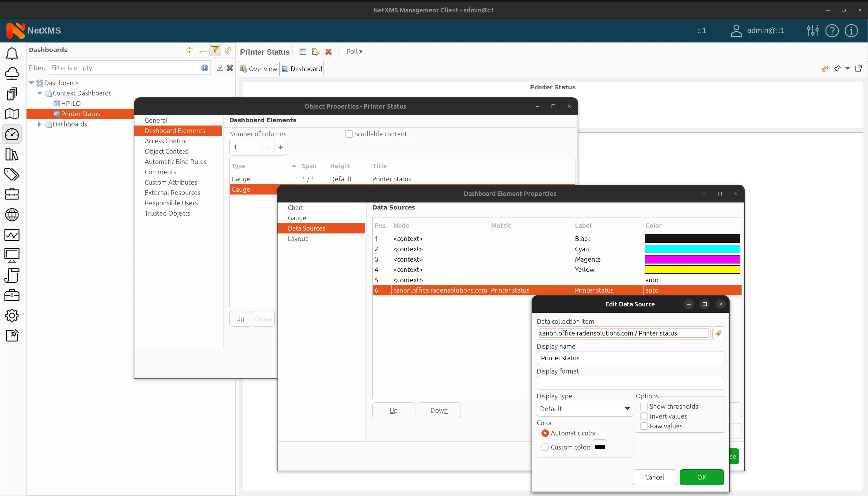Click the tags icon in sidebar
Image resolution: width=868 pixels, height=496 pixels.
pyautogui.click(x=12, y=174)
